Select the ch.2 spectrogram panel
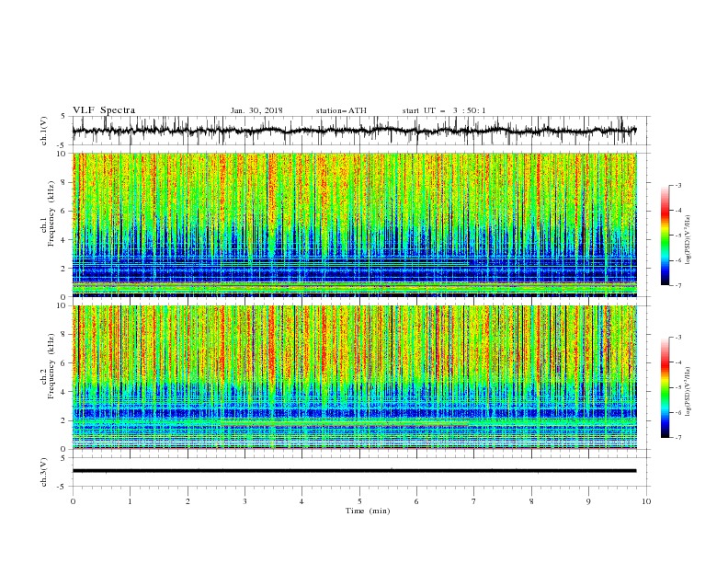The width and height of the screenshot is (728, 563). 355,377
